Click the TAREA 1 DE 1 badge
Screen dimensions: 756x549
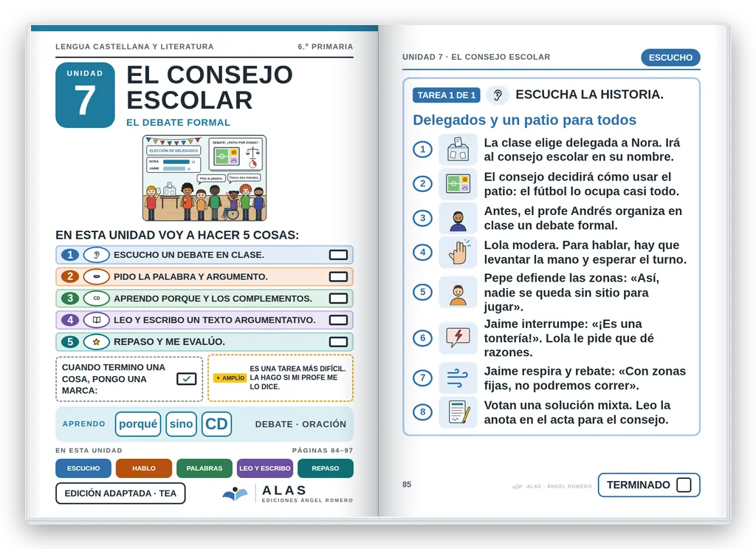coord(447,95)
